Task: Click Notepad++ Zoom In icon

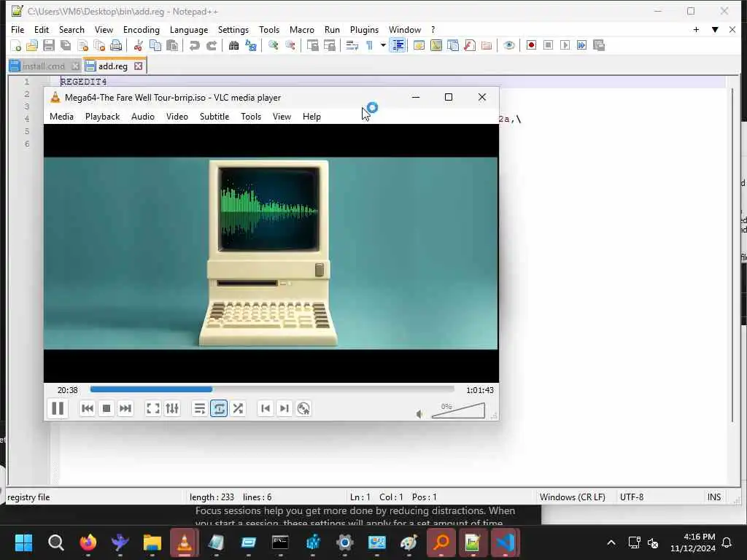Action: (x=273, y=46)
